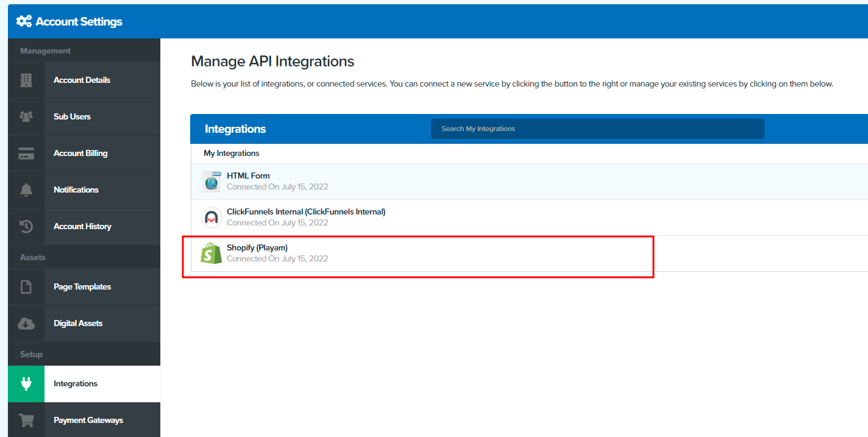Click the Shopify bag logo

[212, 254]
